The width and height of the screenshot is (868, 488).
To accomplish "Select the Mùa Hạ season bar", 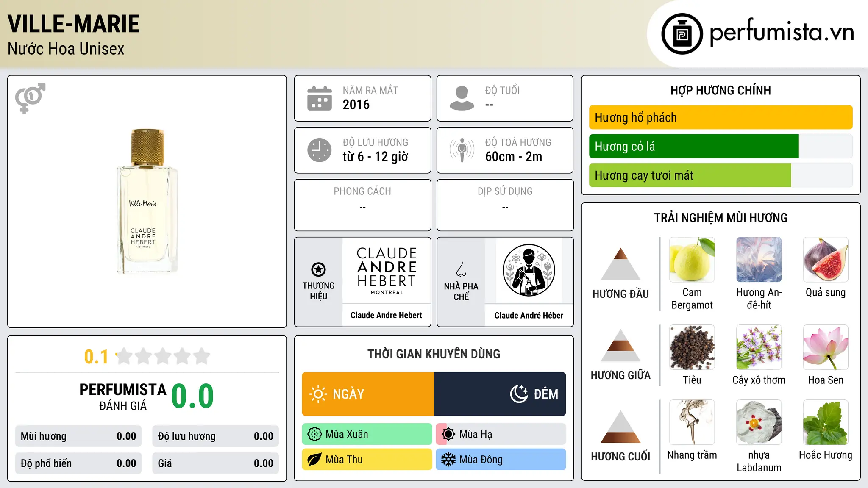I will pyautogui.click(x=501, y=434).
